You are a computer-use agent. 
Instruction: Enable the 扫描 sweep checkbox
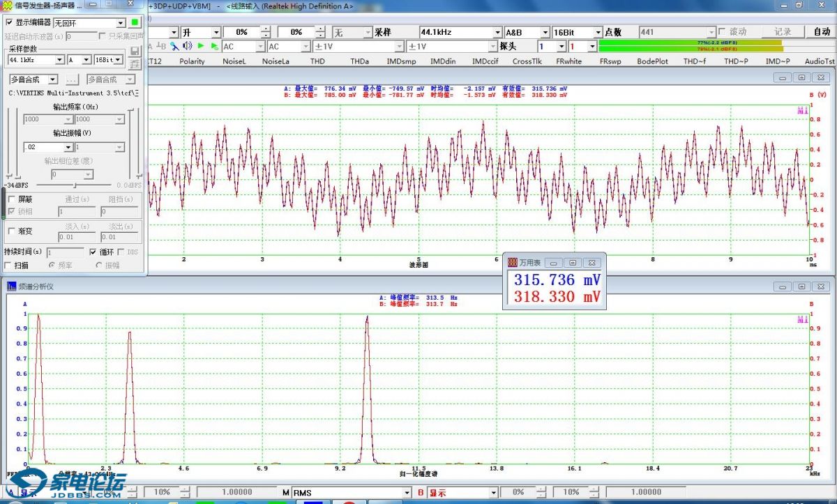(8, 265)
